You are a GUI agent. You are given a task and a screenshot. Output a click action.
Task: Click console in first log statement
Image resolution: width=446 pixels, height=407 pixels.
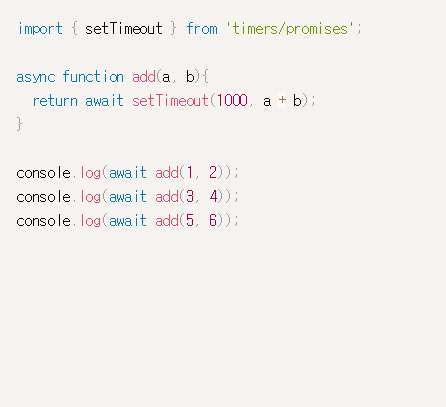(x=43, y=173)
